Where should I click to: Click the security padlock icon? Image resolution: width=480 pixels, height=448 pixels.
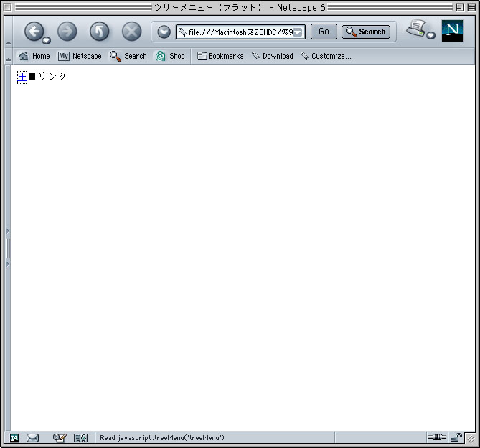[456, 437]
